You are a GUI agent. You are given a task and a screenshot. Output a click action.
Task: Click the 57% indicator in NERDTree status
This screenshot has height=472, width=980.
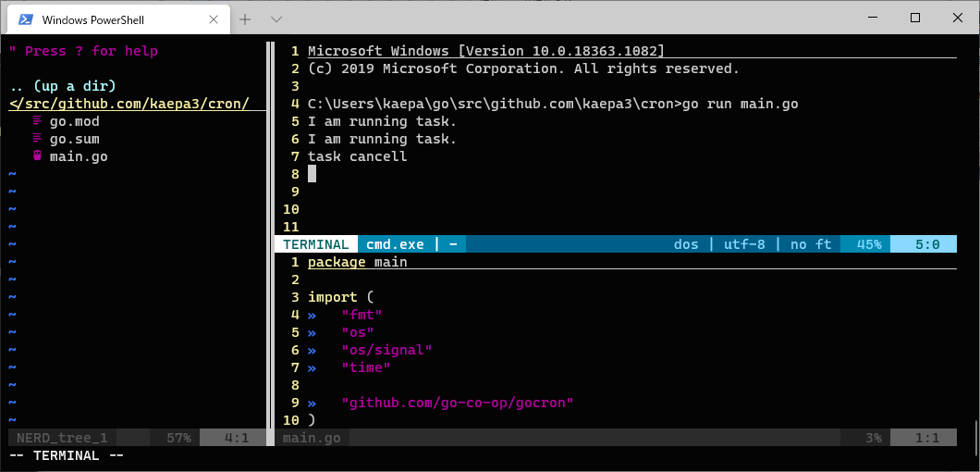click(x=178, y=438)
